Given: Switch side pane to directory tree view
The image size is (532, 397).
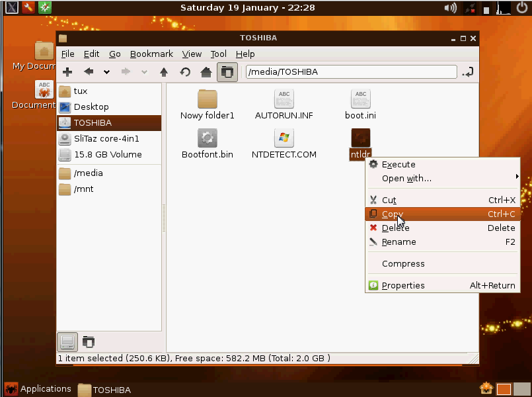Looking at the screenshot, I should [88, 342].
